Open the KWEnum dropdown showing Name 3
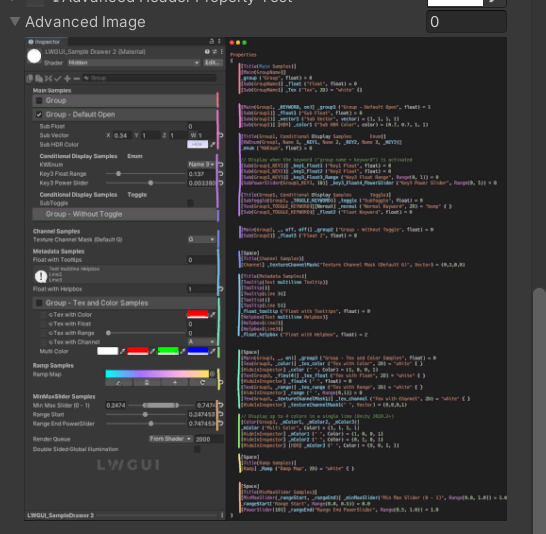Image resolution: width=546 pixels, height=534 pixels. [x=201, y=164]
